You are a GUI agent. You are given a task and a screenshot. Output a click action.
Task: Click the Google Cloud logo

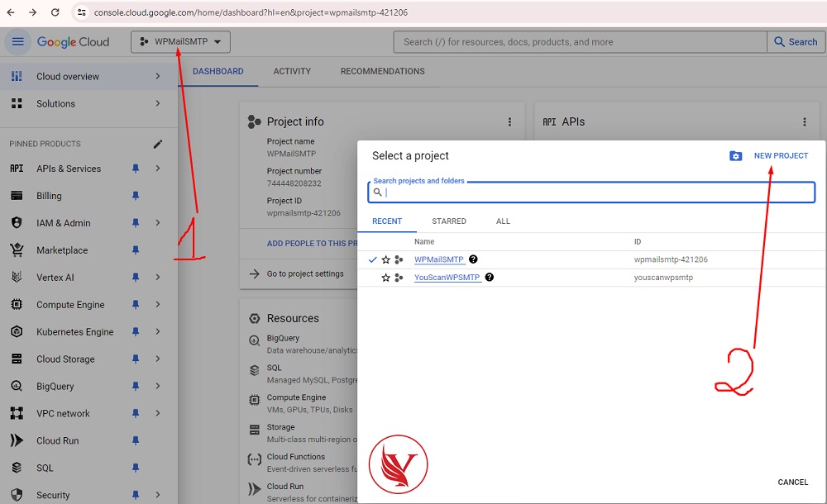coord(73,42)
